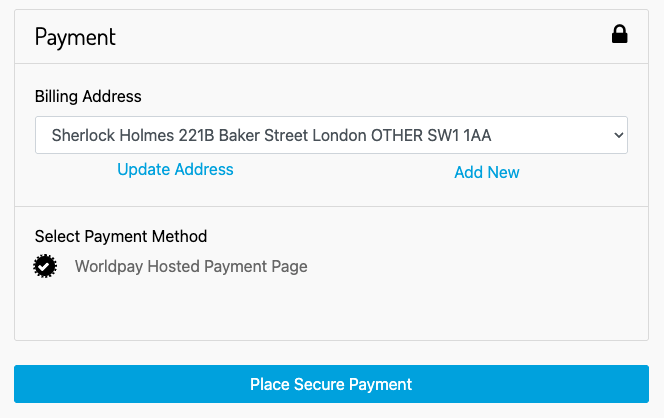The width and height of the screenshot is (664, 418).
Task: Click the Billing Address label
Action: (x=88, y=97)
